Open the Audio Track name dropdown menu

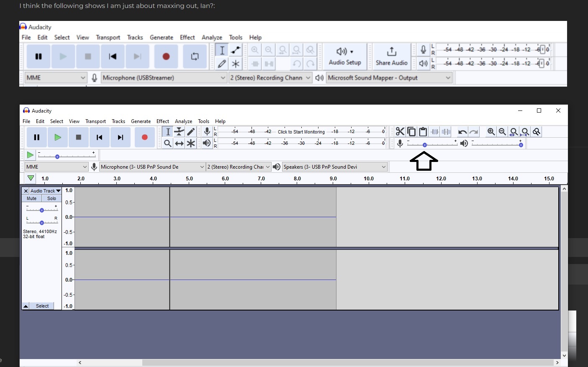tap(45, 191)
